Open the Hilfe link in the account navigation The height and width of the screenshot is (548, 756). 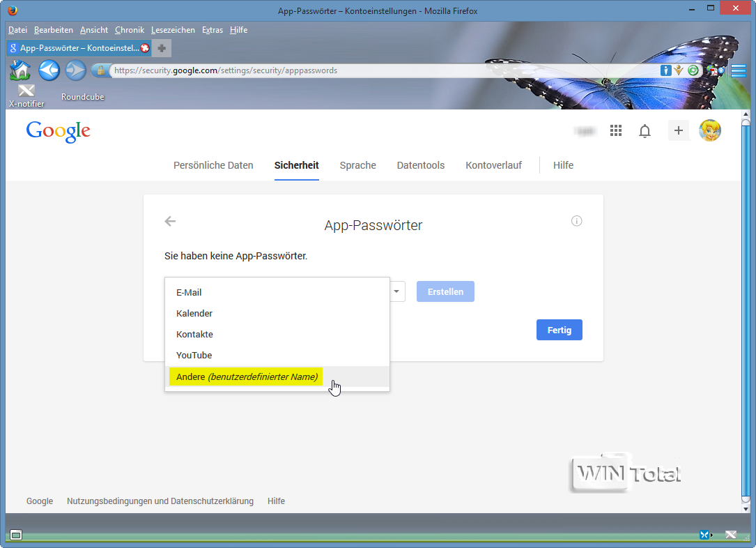pos(563,165)
